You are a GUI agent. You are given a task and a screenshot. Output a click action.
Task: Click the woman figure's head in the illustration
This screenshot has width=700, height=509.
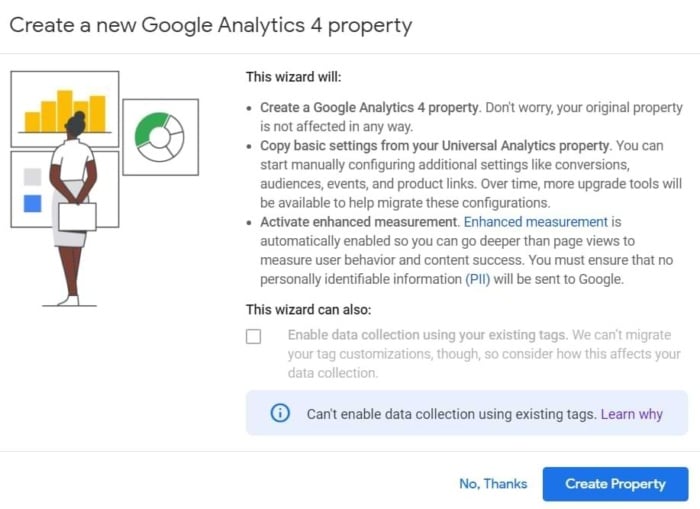[75, 125]
